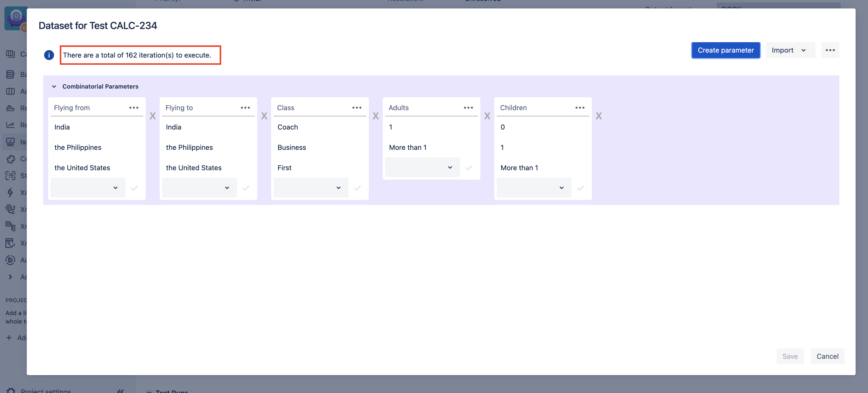Confirm new value checkmark in Class
The height and width of the screenshot is (393, 868).
(x=357, y=188)
